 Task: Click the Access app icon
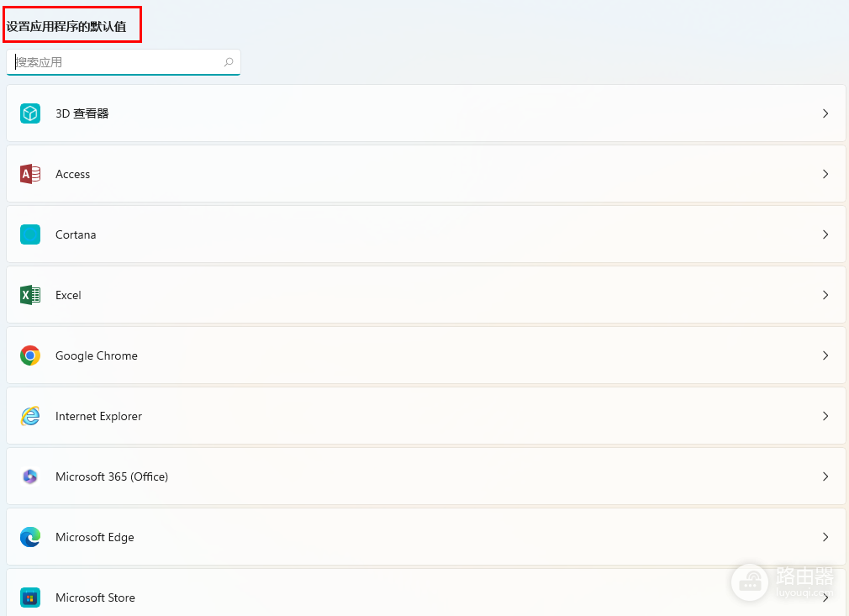30,174
